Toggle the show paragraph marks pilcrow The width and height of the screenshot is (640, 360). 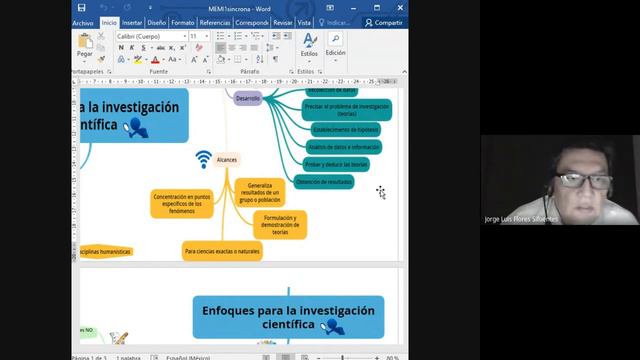pyautogui.click(x=276, y=60)
